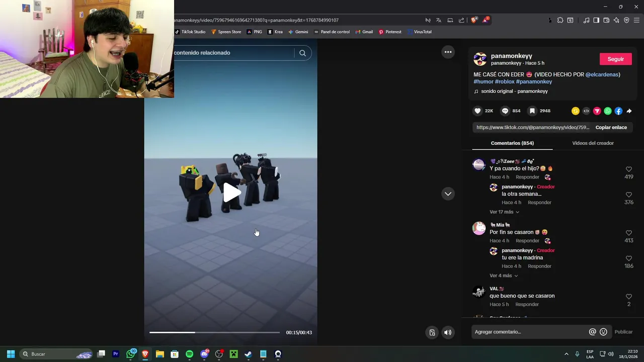Toggle the browser sidebar panel icon

pyautogui.click(x=596, y=20)
